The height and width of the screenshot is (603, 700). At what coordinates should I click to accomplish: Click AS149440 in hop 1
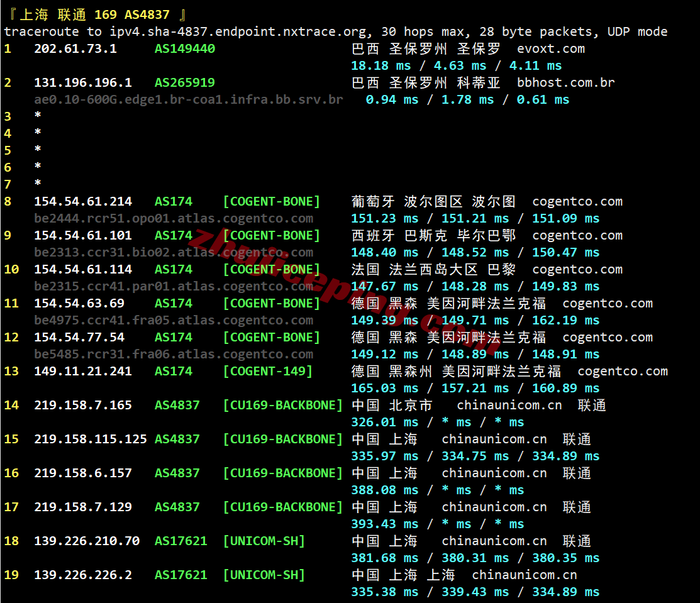click(x=185, y=48)
